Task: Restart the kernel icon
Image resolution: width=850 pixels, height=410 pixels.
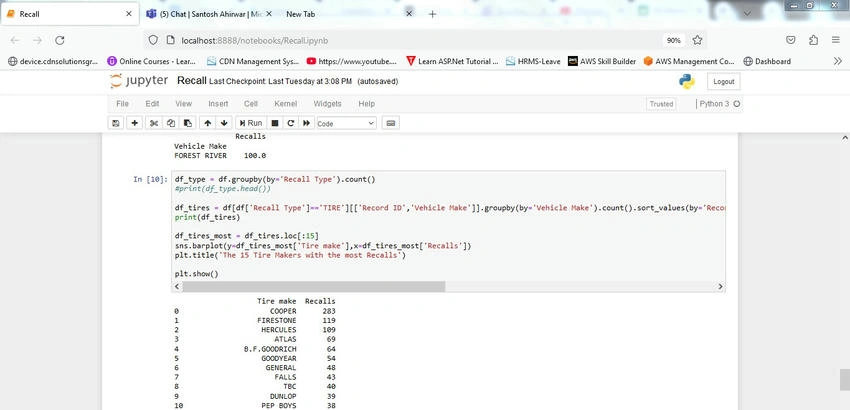Action: pos(291,123)
